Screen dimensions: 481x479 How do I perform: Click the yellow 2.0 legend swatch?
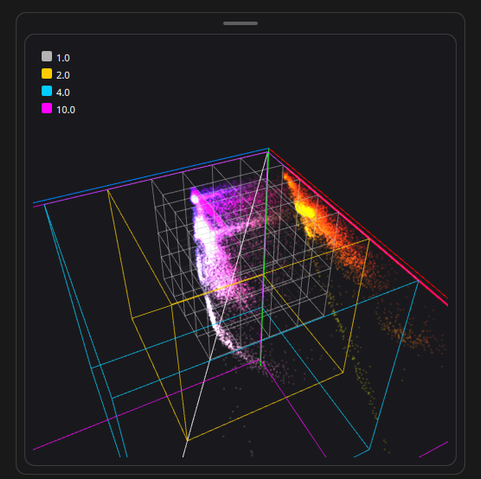(x=47, y=74)
